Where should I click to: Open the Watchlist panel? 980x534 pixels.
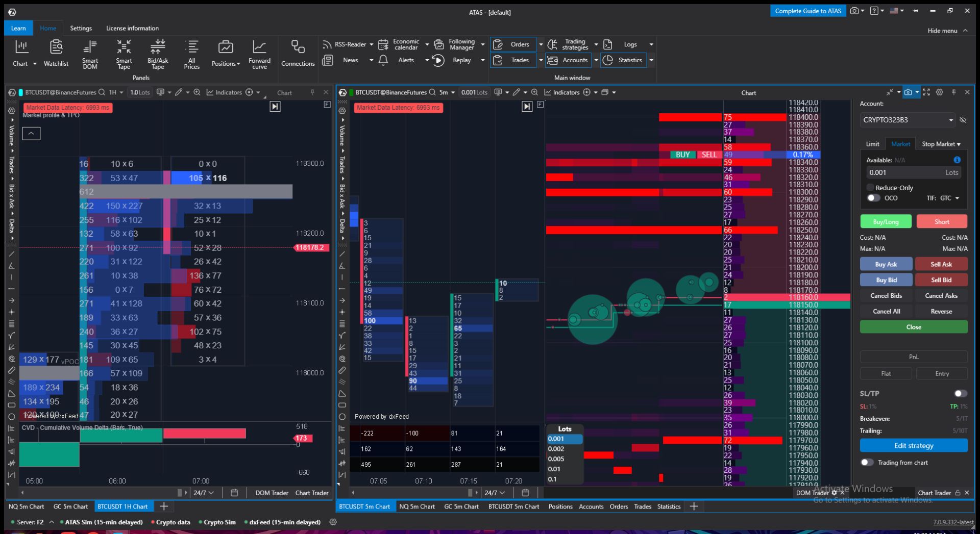pos(56,53)
